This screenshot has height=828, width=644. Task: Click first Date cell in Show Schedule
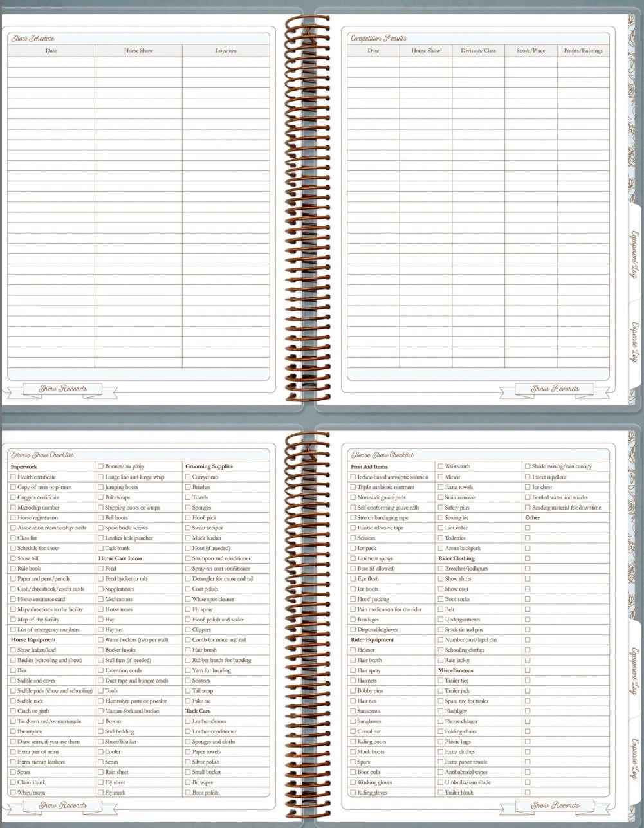(x=51, y=62)
